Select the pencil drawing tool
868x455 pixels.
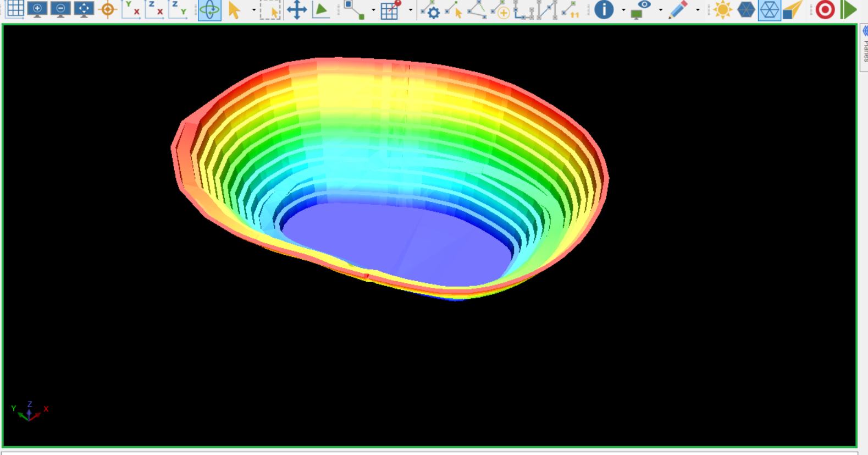point(678,10)
